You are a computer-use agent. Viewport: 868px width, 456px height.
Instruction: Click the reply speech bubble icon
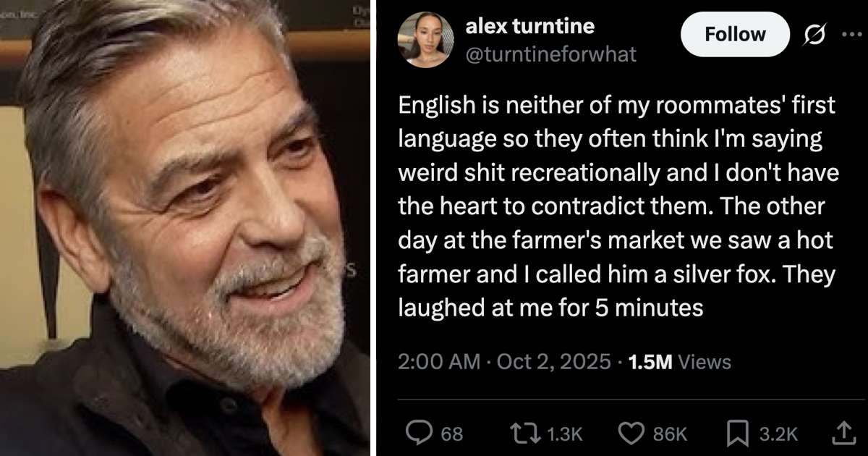[x=418, y=433]
